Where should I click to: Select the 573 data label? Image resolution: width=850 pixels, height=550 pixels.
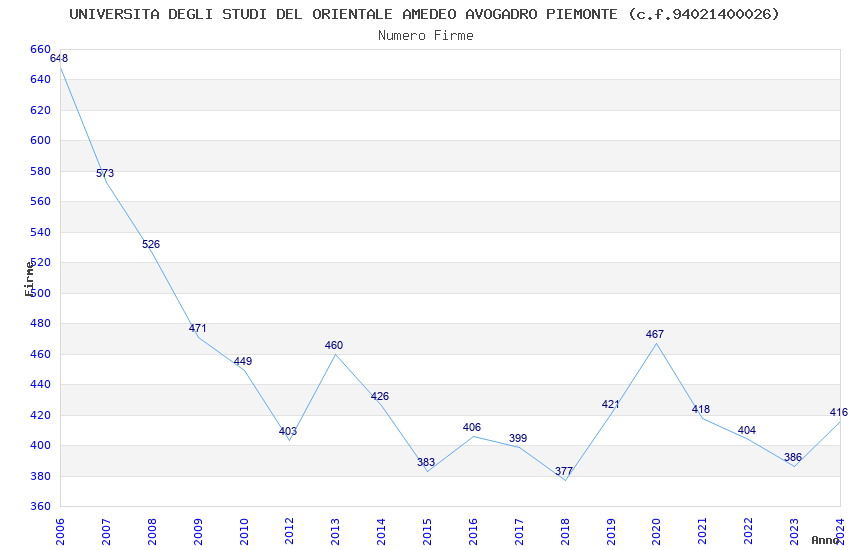[105, 173]
